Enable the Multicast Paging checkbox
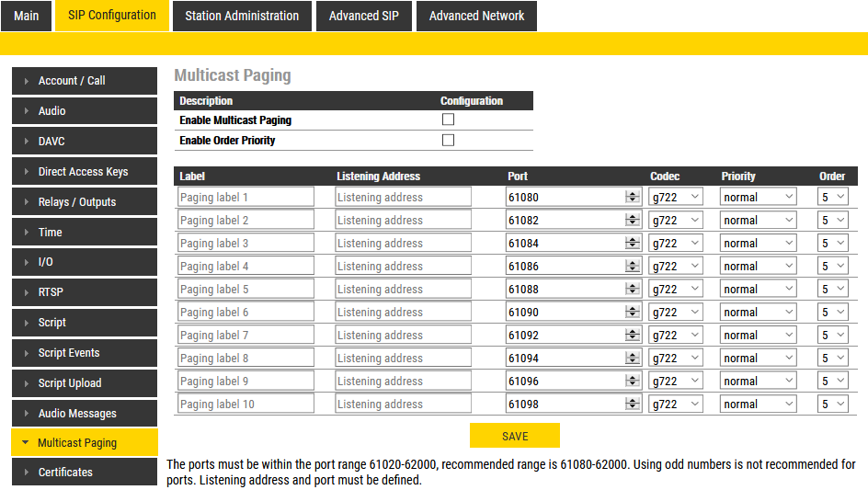This screenshot has height=490, width=868. click(x=449, y=120)
